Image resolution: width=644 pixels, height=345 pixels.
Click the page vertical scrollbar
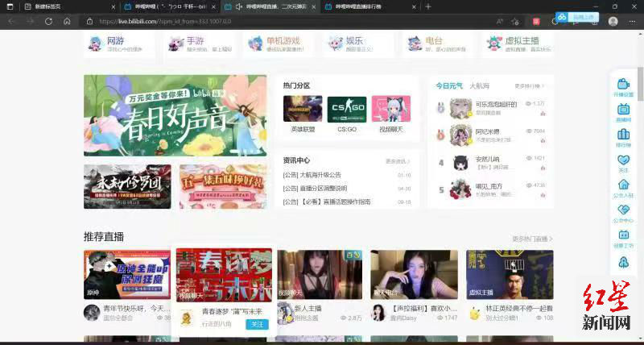pos(640,84)
